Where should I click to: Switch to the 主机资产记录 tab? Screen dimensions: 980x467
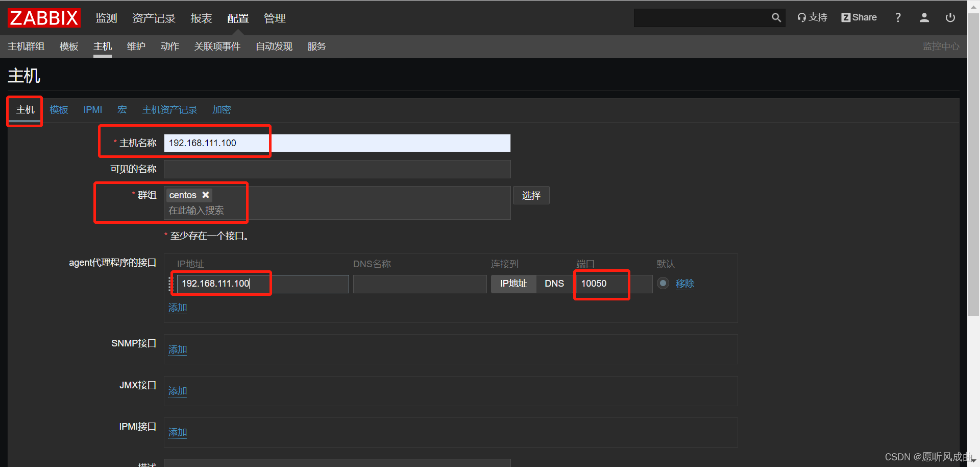pyautogui.click(x=169, y=110)
